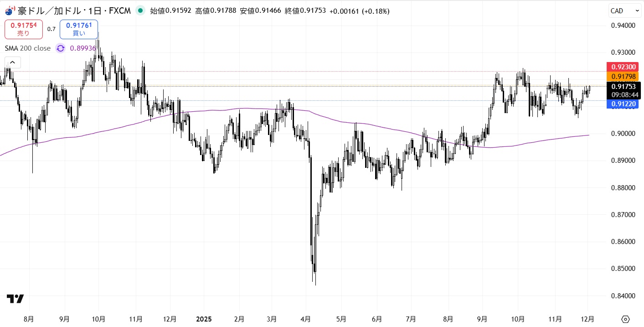Click the green market status dot
Image resolution: width=644 pixels, height=327 pixels.
point(139,10)
